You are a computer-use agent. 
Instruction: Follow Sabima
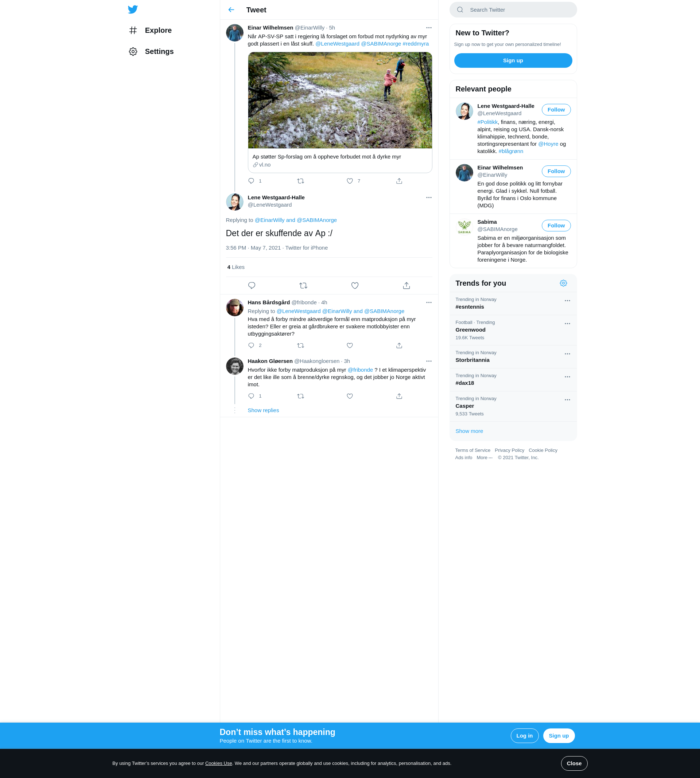point(556,225)
